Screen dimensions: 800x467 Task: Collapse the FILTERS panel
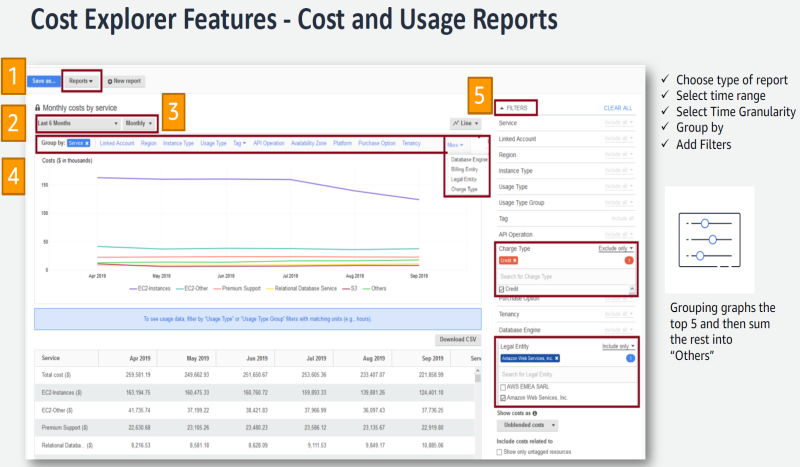[514, 108]
